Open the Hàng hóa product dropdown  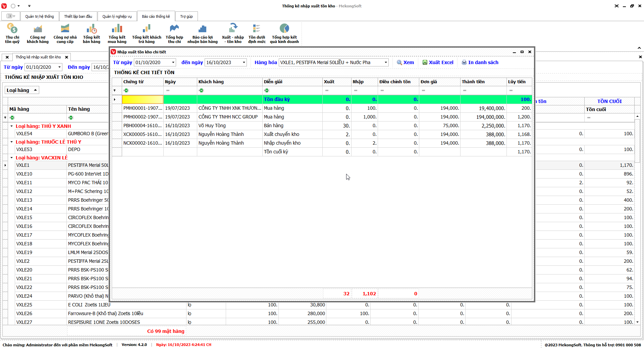[x=386, y=62]
